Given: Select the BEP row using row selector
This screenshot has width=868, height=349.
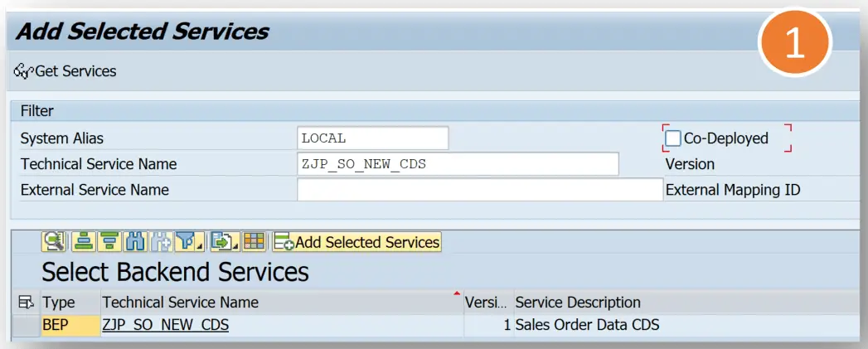Looking at the screenshot, I should point(25,325).
